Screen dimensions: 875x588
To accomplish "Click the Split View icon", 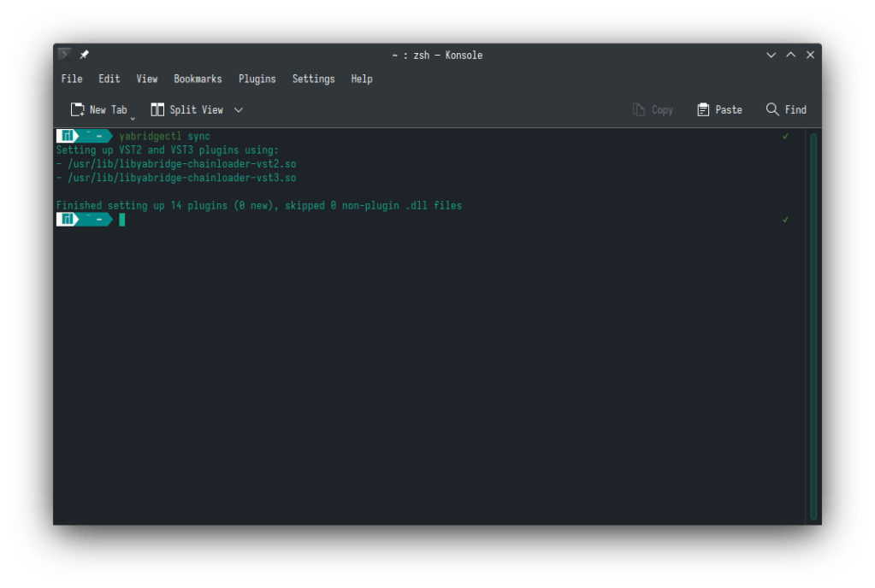I will (157, 109).
